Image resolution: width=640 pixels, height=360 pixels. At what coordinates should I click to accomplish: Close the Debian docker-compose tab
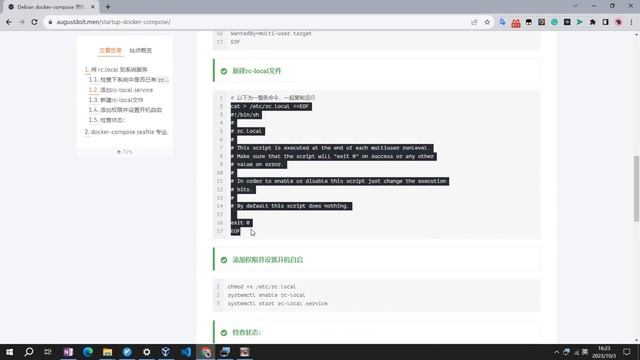(93, 7)
